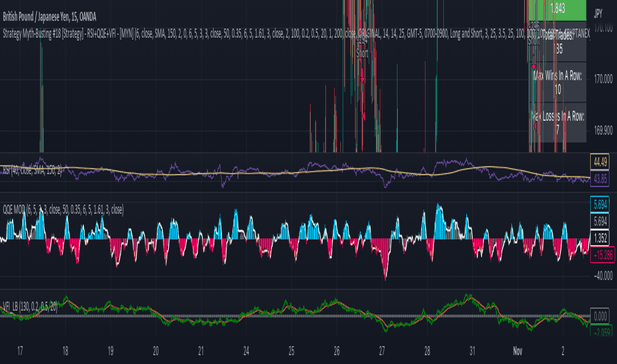Select the Strategy Myth-Busting #18 legend line

pos(297,34)
